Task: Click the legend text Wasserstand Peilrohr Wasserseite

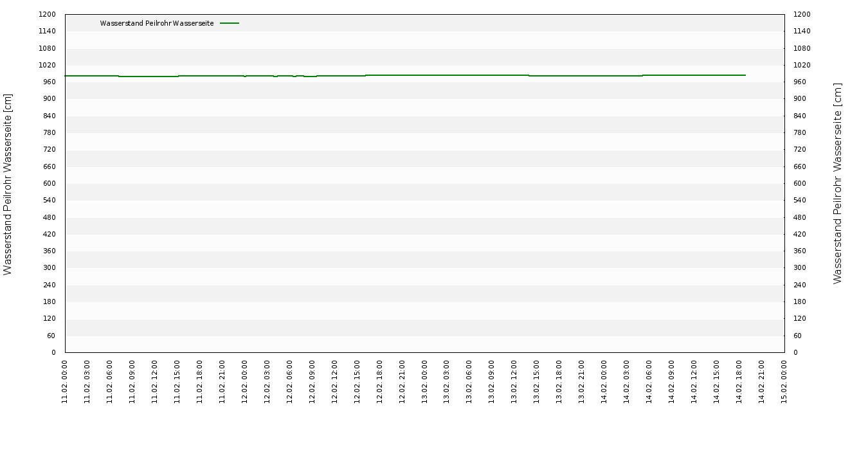Action: pos(157,23)
